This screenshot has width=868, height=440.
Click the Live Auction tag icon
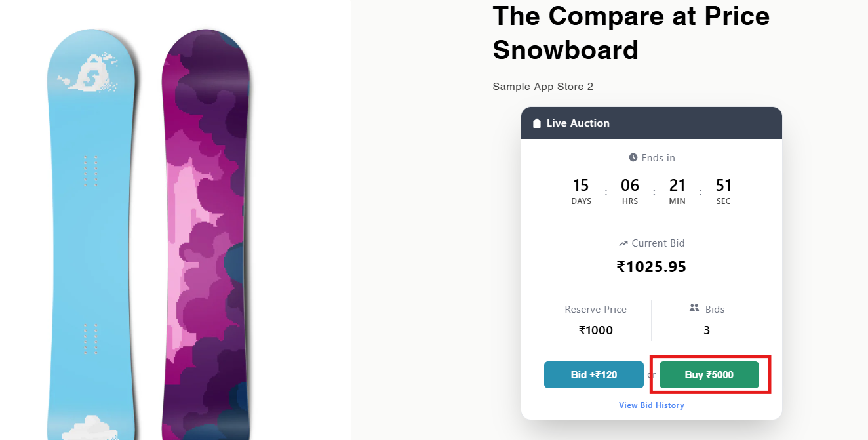(x=537, y=123)
